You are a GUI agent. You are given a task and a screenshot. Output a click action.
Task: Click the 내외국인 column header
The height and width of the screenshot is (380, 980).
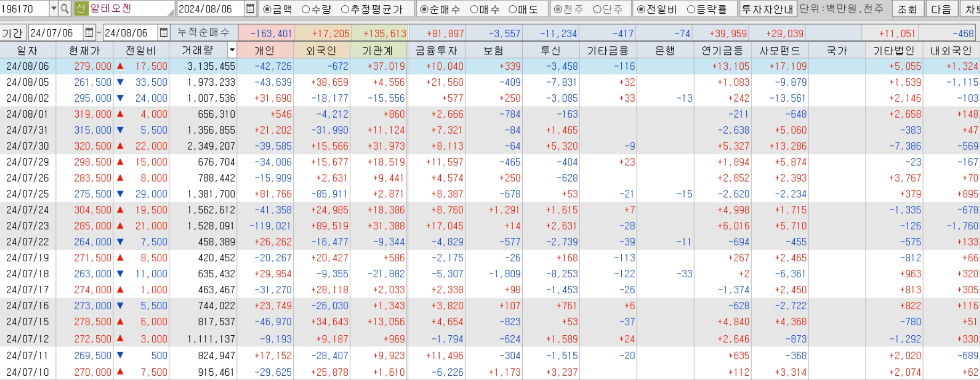tap(951, 51)
